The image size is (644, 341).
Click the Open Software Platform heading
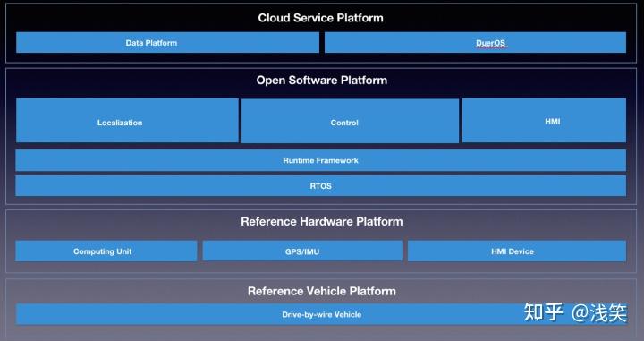[322, 80]
